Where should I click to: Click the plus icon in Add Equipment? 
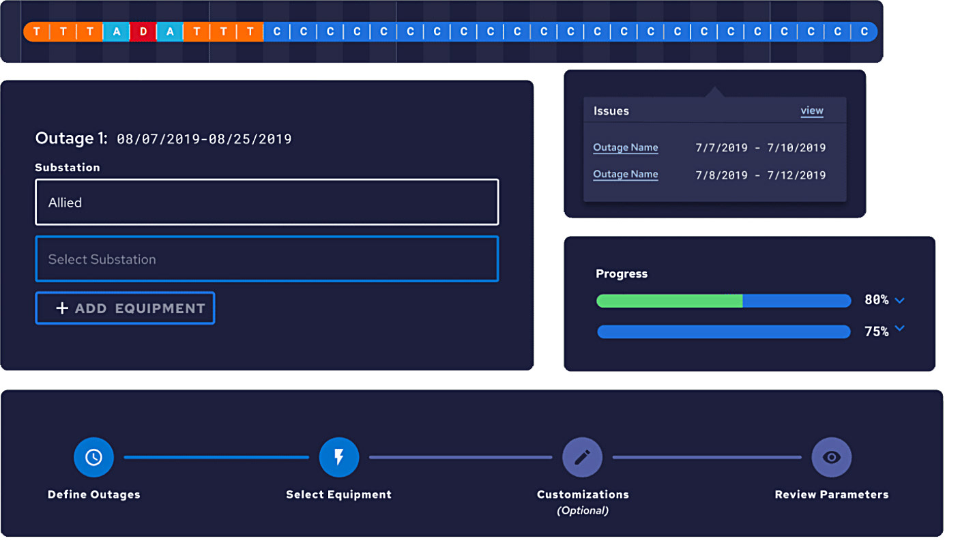[62, 308]
